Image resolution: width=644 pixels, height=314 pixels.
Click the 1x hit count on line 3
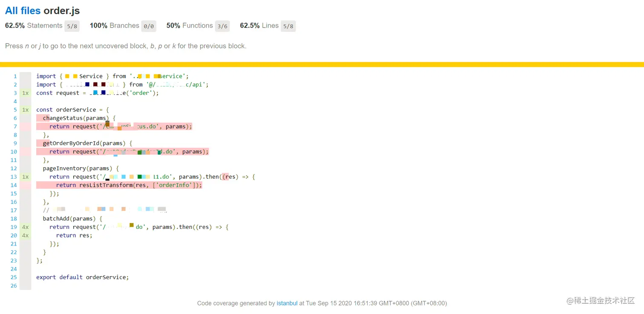[26, 93]
